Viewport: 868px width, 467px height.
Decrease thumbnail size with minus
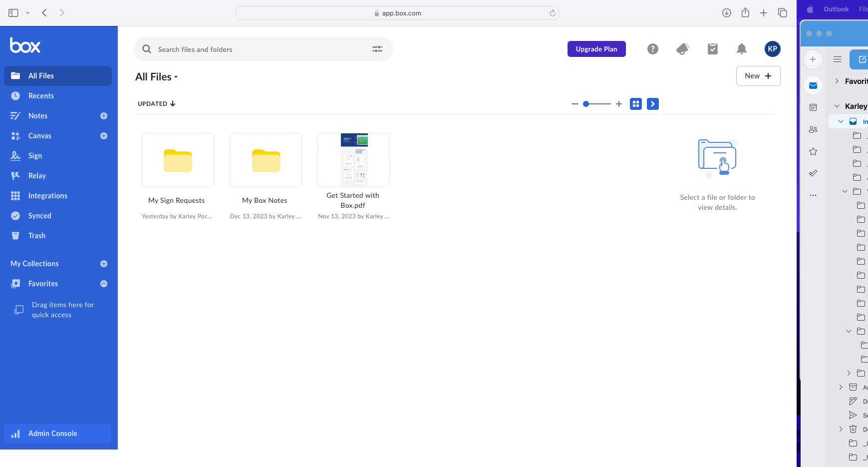[x=575, y=104]
